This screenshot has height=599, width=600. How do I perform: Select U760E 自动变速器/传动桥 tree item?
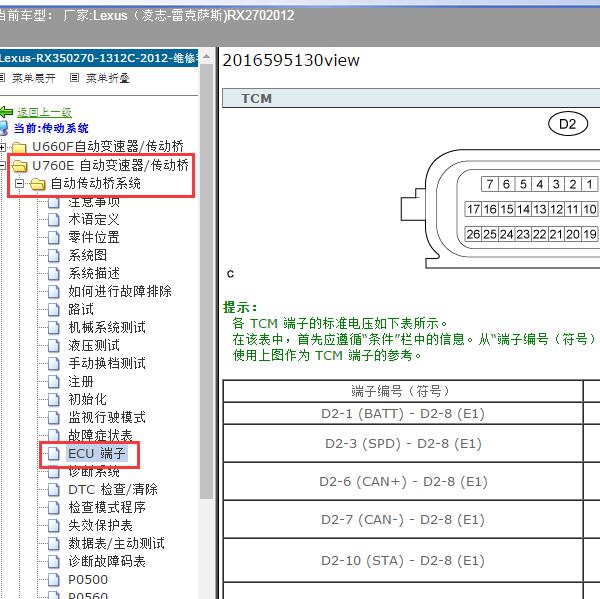pos(110,165)
